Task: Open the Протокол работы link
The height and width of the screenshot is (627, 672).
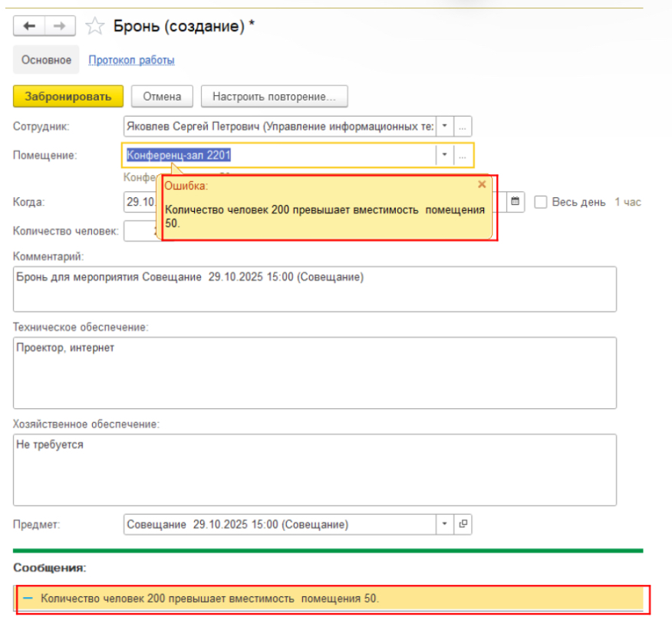Action: pyautogui.click(x=132, y=60)
